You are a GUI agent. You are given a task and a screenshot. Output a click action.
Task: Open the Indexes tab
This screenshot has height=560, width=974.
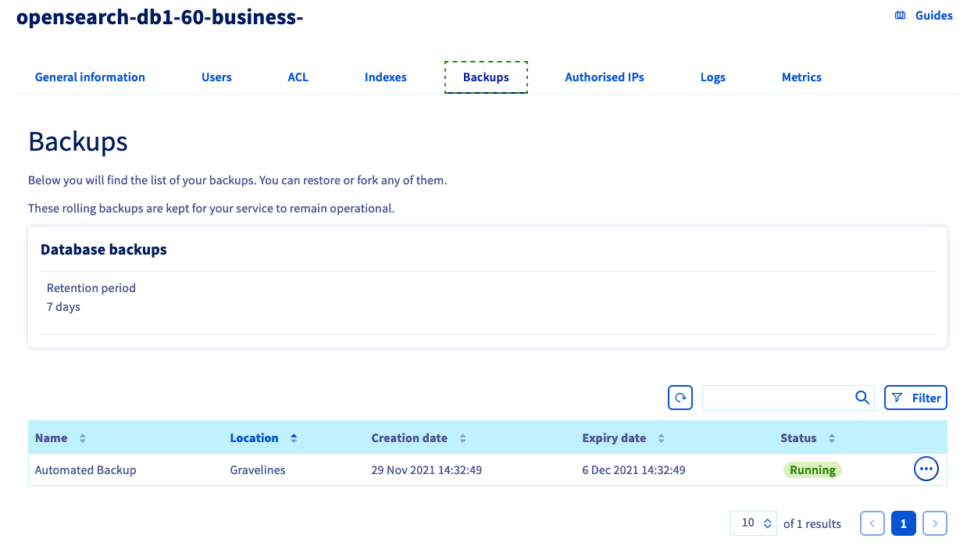tap(386, 77)
